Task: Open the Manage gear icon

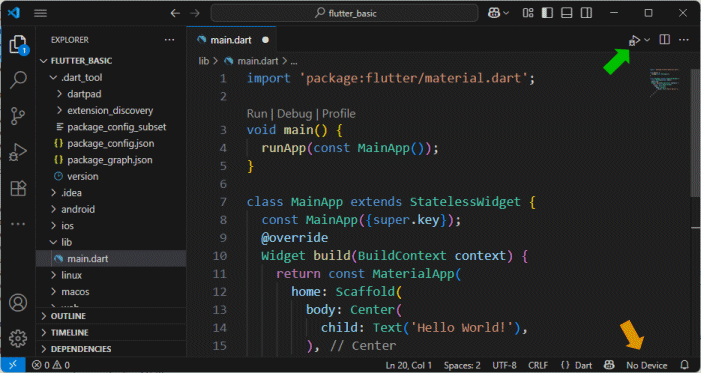Action: (x=18, y=339)
